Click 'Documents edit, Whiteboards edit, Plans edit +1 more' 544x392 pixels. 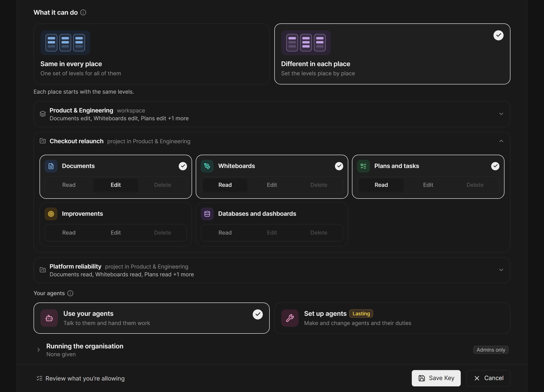(x=119, y=118)
